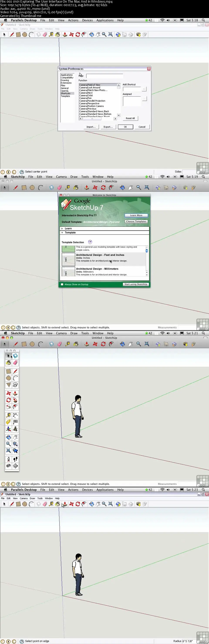Image resolution: width=209 pixels, height=644 pixels.
Task: Click the Add Shortcut input box
Action: (x=132, y=89)
